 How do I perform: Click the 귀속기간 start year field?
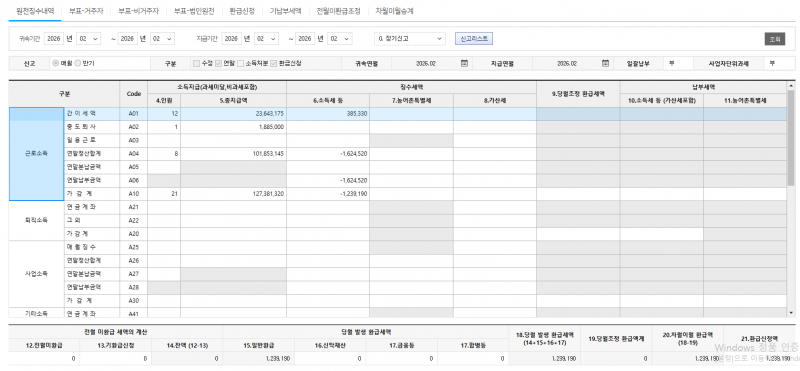(x=54, y=38)
